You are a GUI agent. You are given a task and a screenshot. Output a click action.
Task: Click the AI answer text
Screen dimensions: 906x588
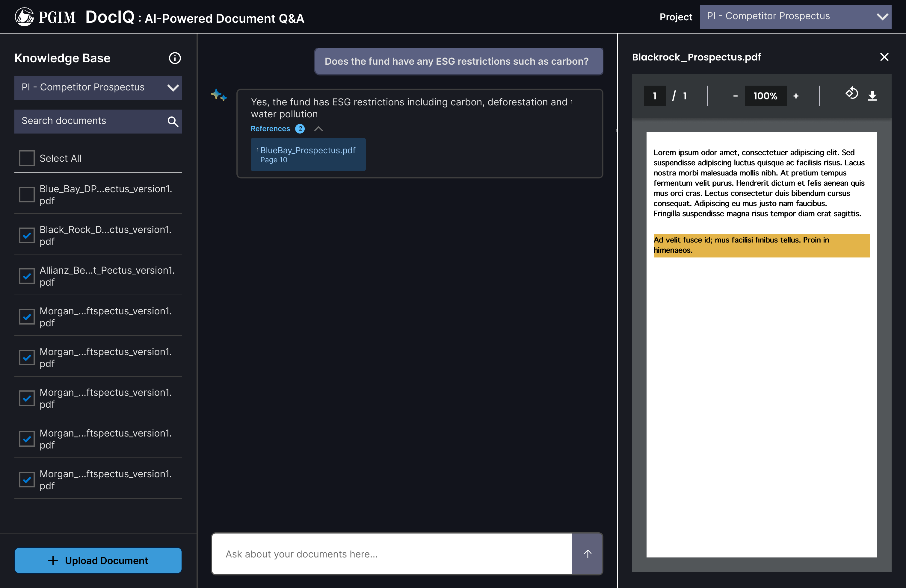409,108
